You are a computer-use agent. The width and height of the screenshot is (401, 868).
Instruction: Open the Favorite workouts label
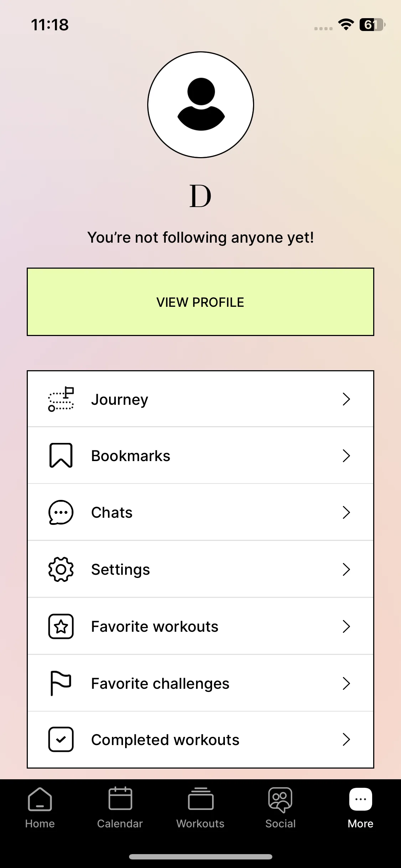[155, 626]
